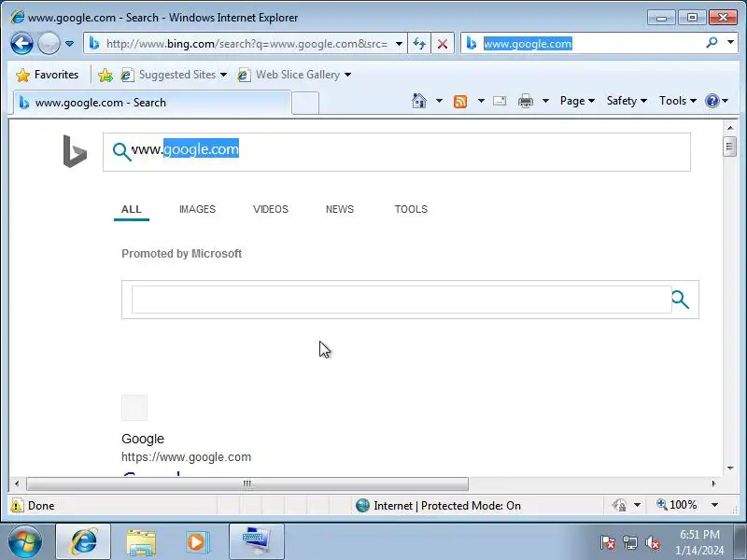Click the muted volume tray icon
The image size is (747, 560).
653,543
